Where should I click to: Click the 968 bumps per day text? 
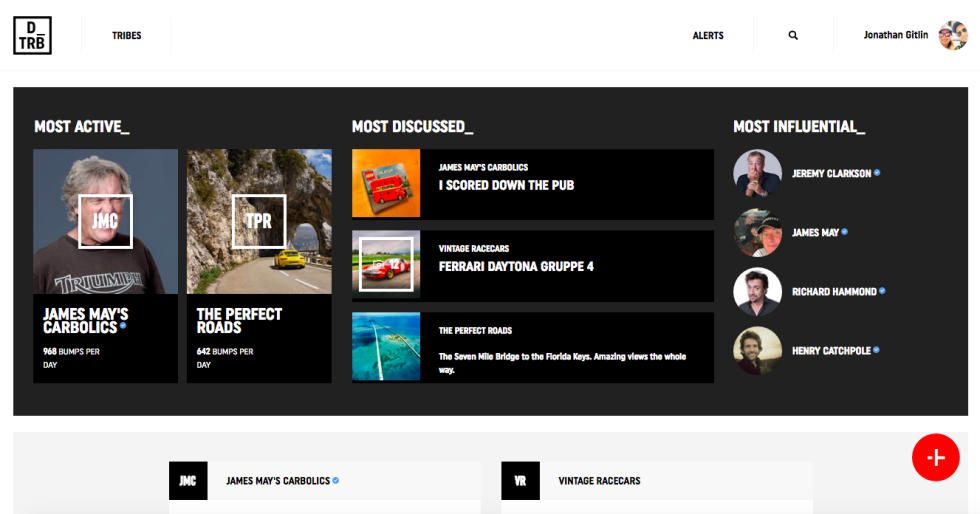click(x=71, y=358)
